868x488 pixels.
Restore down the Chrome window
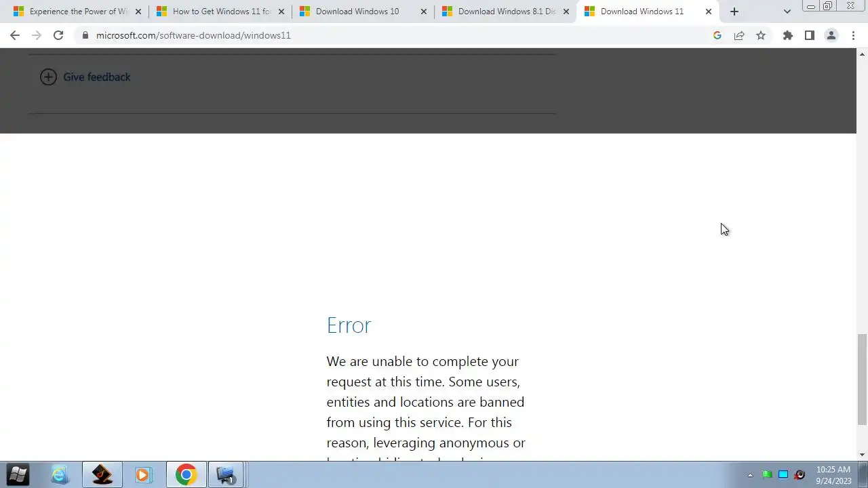[x=828, y=6]
